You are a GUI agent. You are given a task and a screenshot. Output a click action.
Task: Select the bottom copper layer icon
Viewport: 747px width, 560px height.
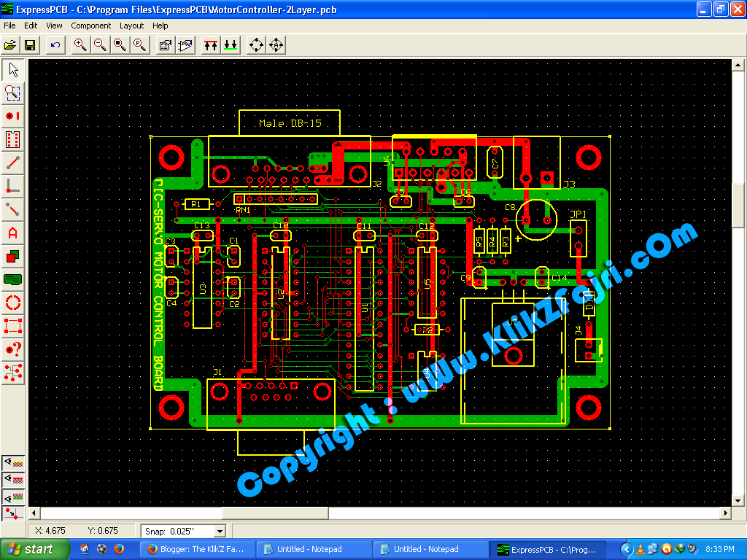231,45
